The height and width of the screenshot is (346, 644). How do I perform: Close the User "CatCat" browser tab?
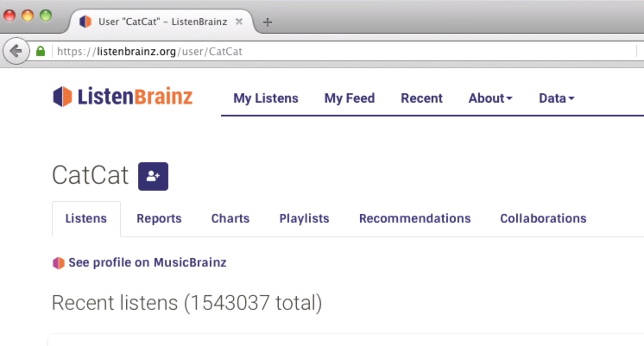click(x=239, y=22)
